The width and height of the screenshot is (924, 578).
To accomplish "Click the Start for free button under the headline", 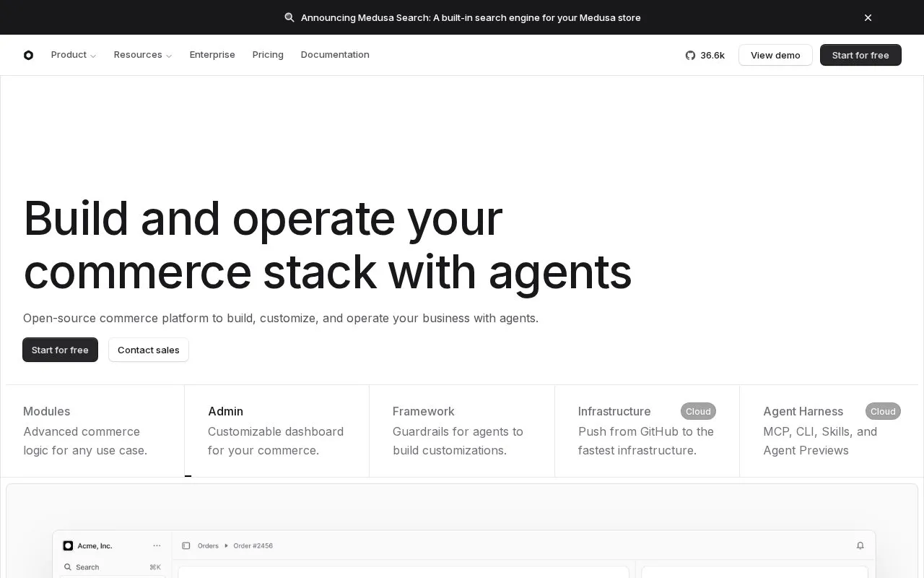I will (60, 350).
